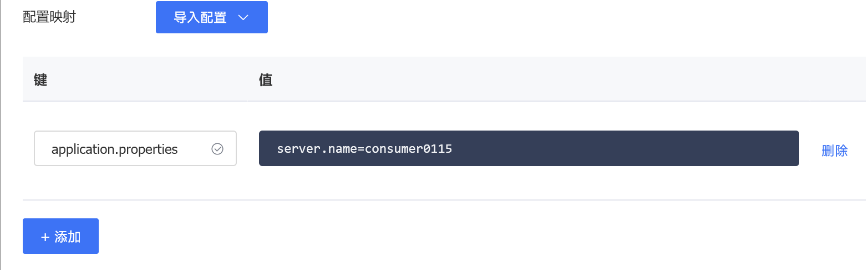Open the 导入配置 import menu
Image resolution: width=868 pixels, height=270 pixels.
pyautogui.click(x=212, y=17)
